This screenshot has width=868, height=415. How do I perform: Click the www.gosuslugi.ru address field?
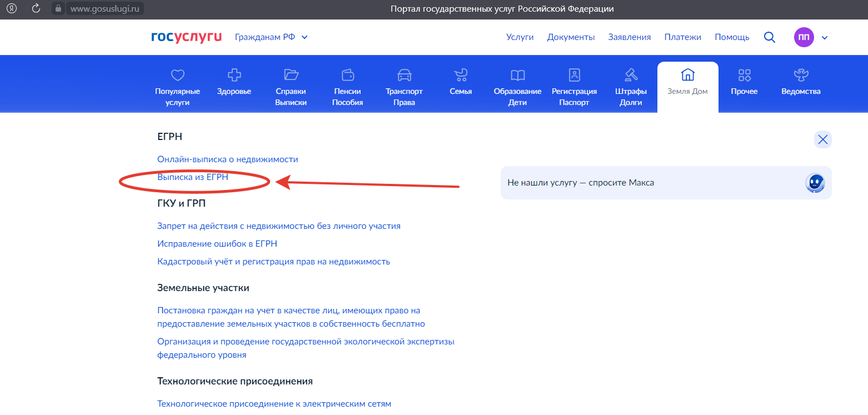104,8
